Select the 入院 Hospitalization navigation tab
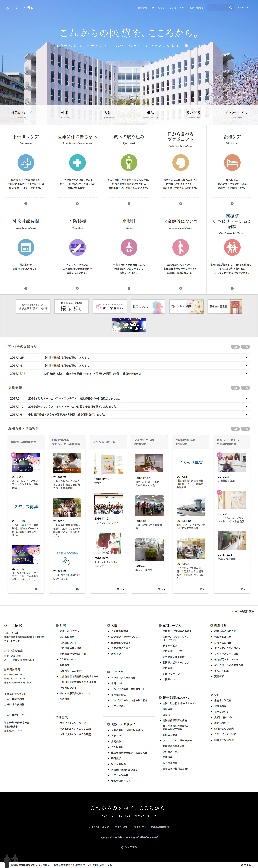258x868 pixels. 107,115
